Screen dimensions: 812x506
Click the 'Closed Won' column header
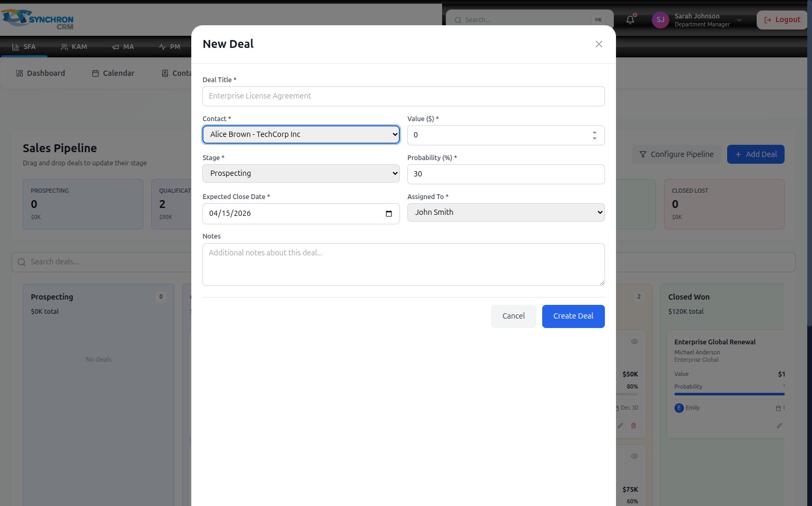(689, 297)
